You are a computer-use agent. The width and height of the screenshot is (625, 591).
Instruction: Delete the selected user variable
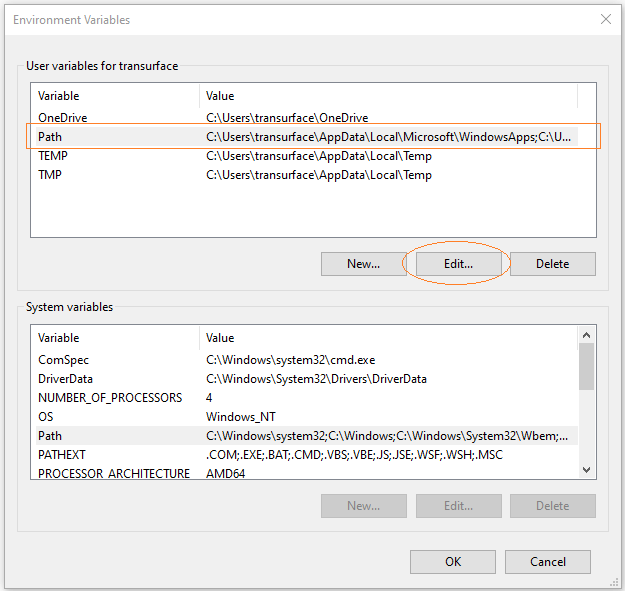click(x=552, y=264)
